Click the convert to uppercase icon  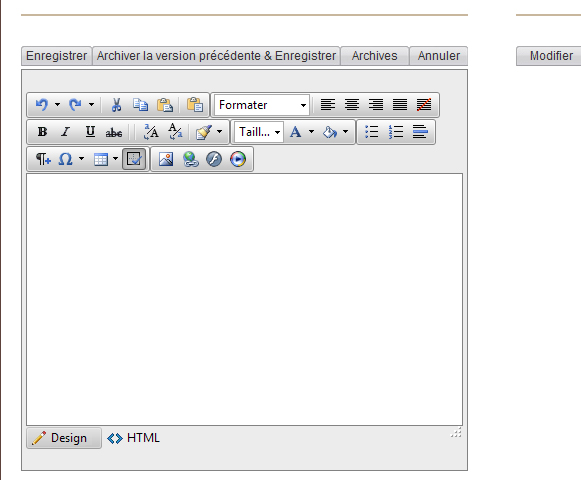point(151,132)
